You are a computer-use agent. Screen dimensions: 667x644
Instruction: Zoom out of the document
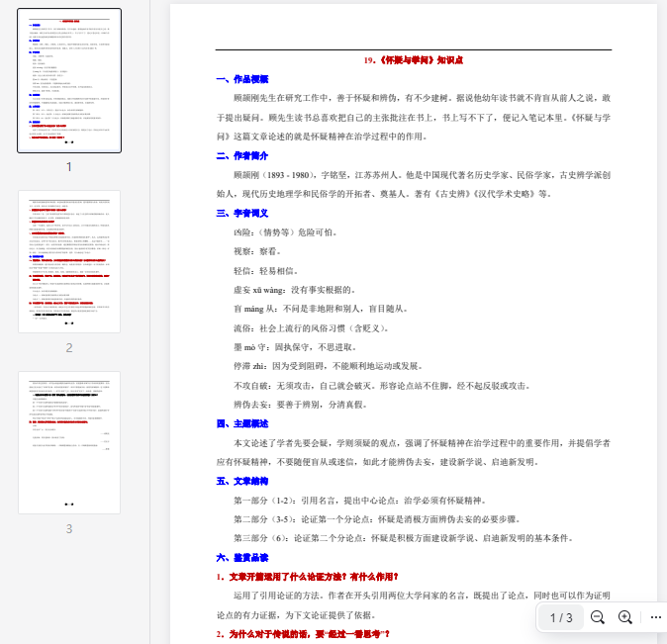click(x=598, y=617)
